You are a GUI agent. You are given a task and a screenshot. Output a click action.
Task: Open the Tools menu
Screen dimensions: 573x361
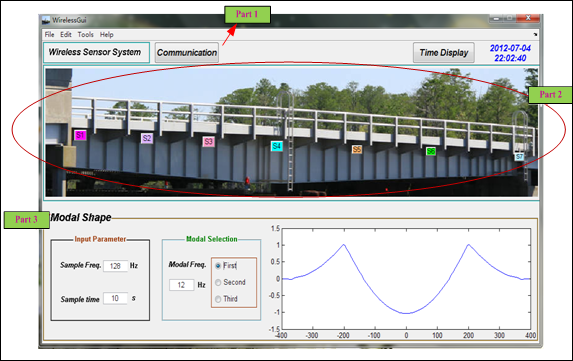(86, 35)
